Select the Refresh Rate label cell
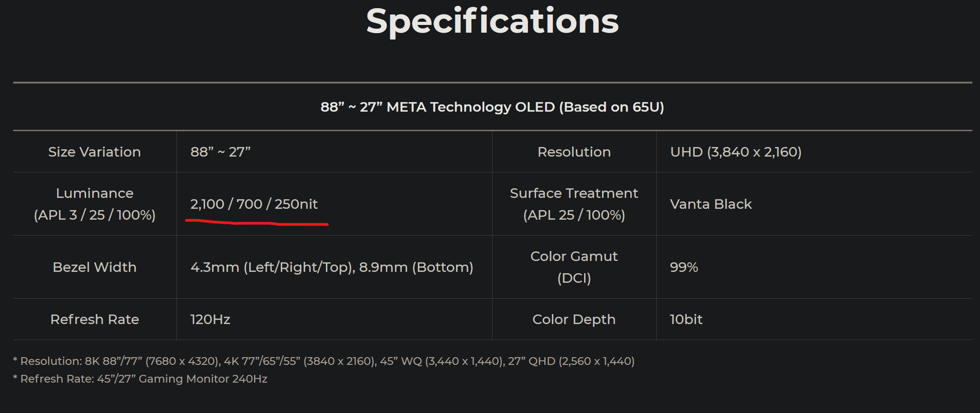The width and height of the screenshot is (980, 413). pos(94,320)
